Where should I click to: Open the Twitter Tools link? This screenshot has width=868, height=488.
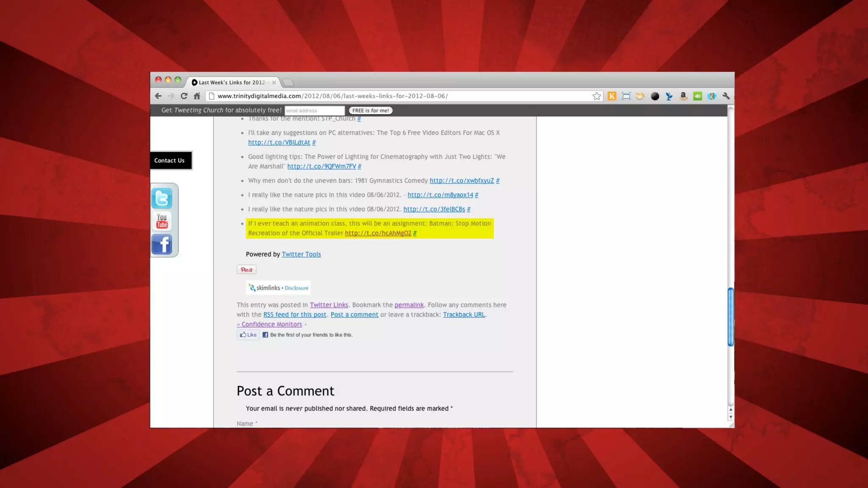[x=301, y=255]
